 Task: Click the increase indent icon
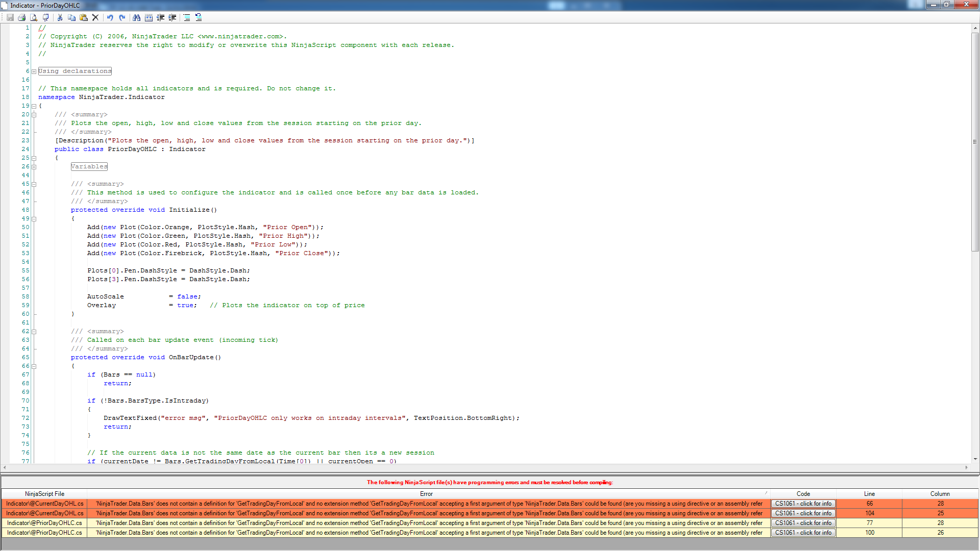click(173, 17)
